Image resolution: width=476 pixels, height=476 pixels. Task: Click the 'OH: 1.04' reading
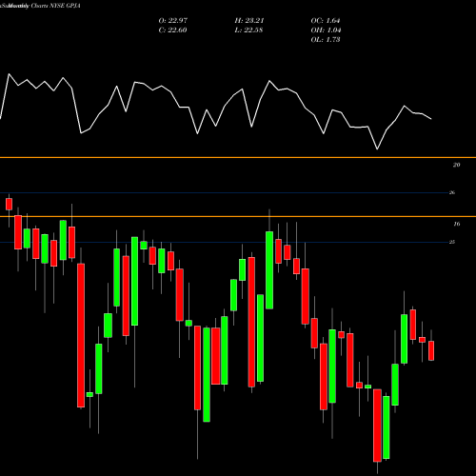click(x=326, y=30)
